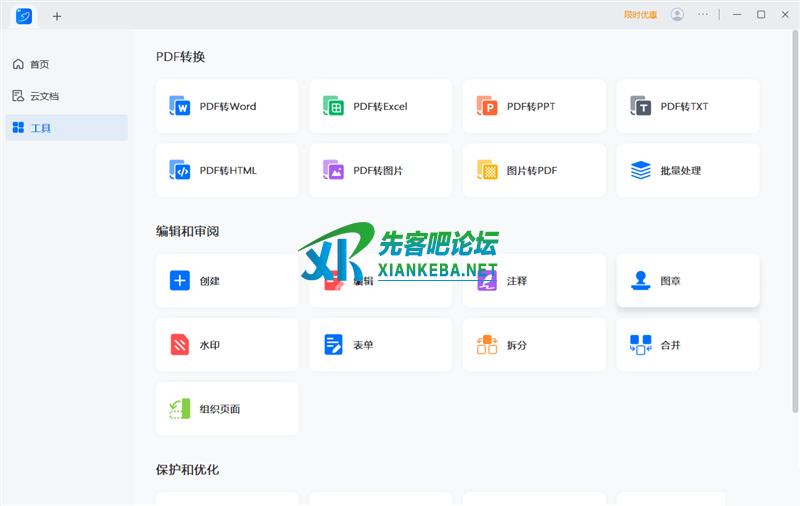Launch the 拆分 split tool

click(534, 345)
